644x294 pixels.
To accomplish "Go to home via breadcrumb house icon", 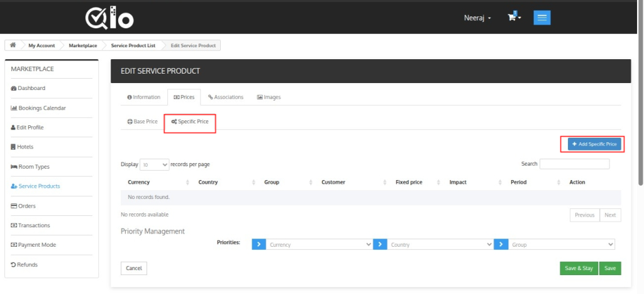I will tap(13, 45).
